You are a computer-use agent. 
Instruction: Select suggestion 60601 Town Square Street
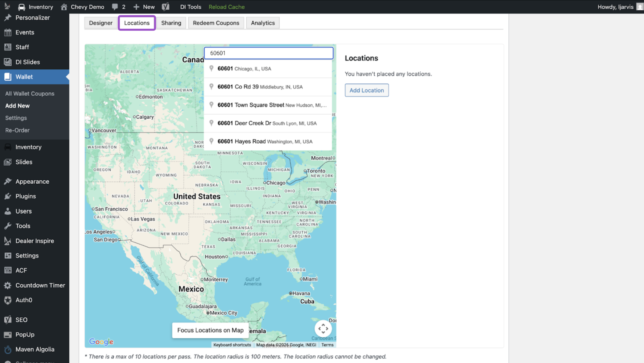point(268,105)
